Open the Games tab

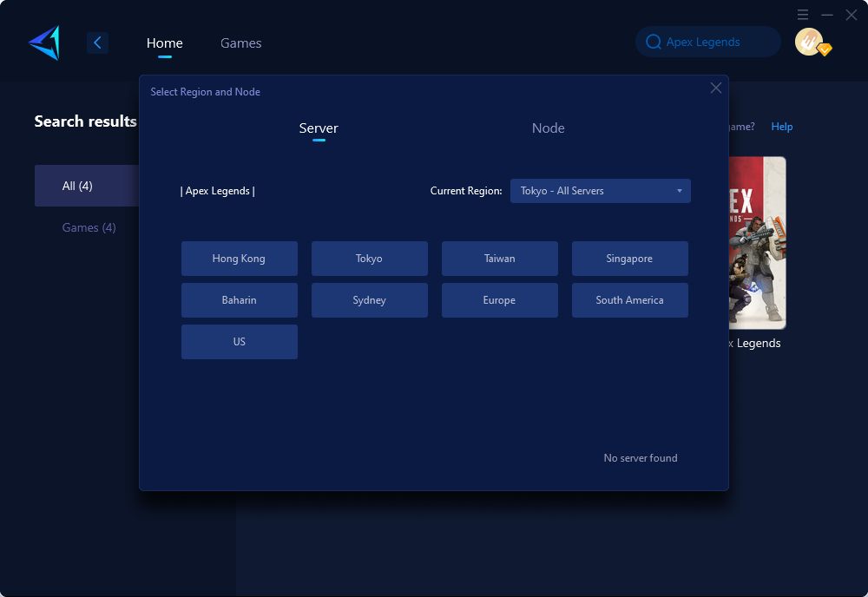point(240,43)
